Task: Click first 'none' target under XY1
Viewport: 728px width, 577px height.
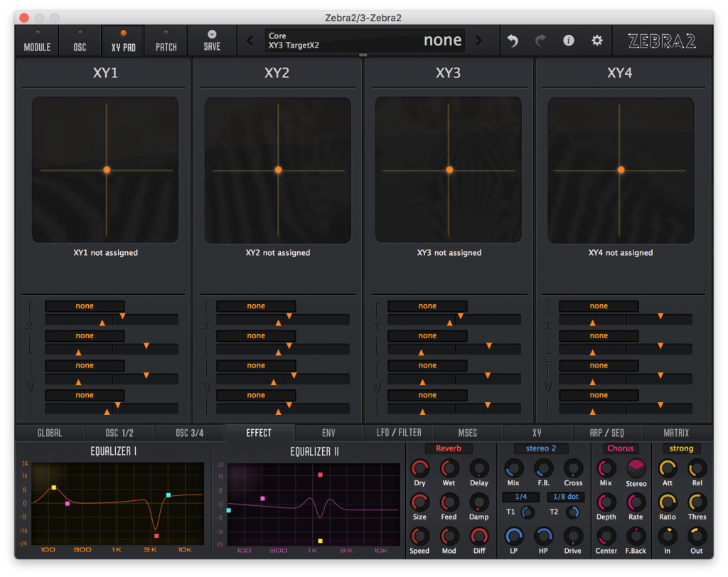Action: click(85, 306)
